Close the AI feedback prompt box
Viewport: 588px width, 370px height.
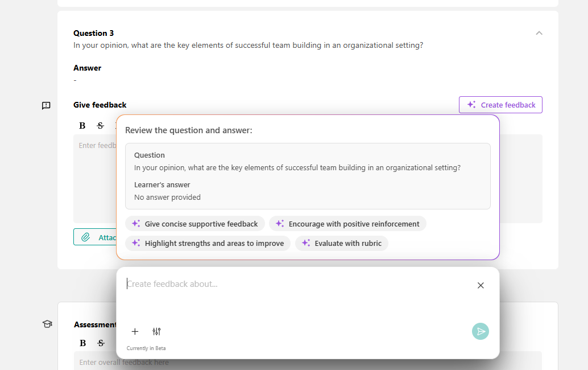tap(481, 286)
